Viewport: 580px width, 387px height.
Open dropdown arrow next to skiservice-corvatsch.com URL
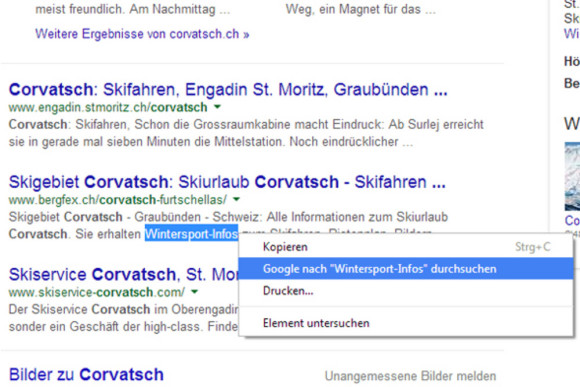pos(194,292)
